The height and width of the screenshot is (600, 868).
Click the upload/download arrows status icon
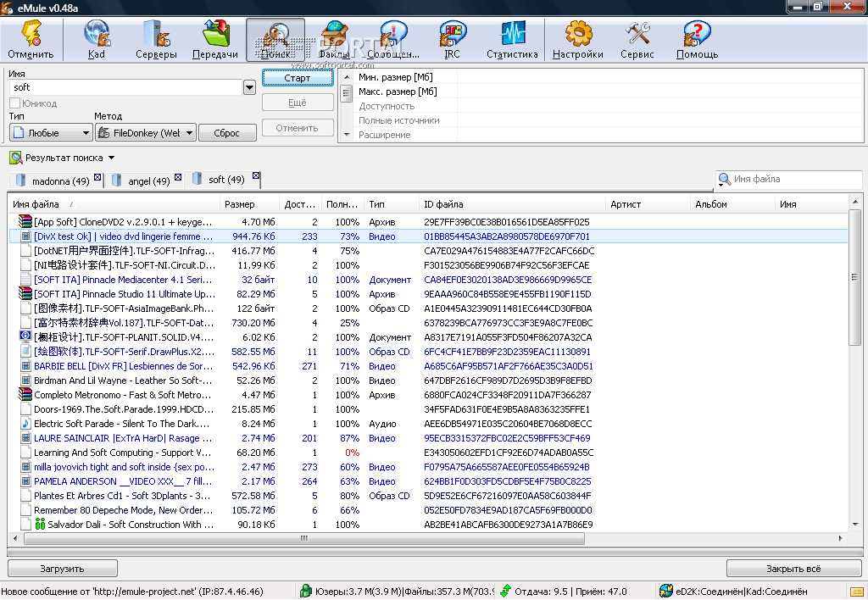click(x=505, y=592)
